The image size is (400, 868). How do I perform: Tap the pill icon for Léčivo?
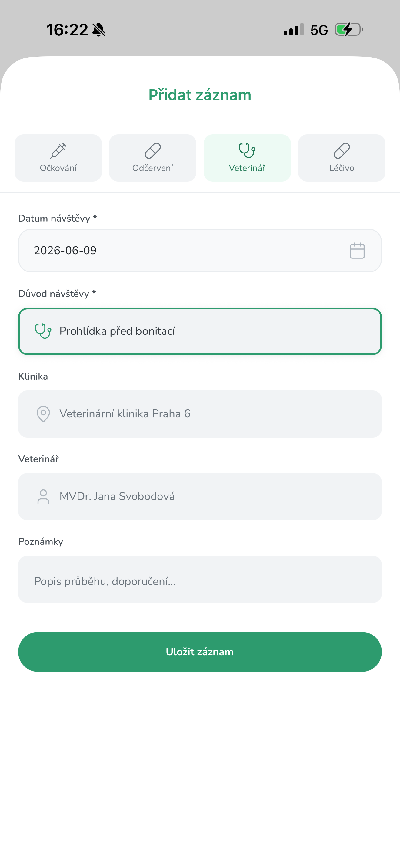pyautogui.click(x=342, y=150)
